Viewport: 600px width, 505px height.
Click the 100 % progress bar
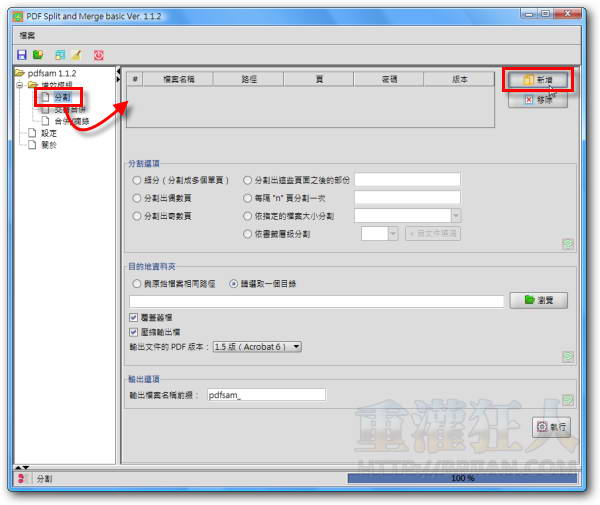462,478
